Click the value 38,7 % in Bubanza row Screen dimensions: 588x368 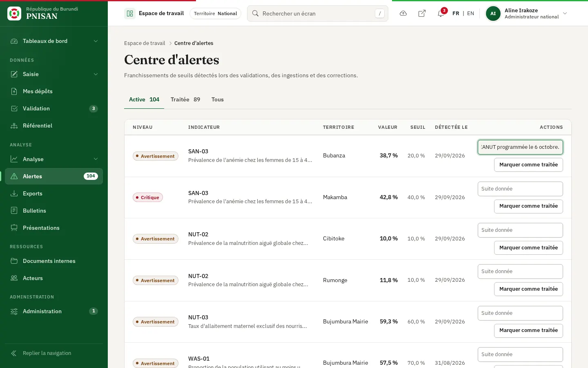389,156
